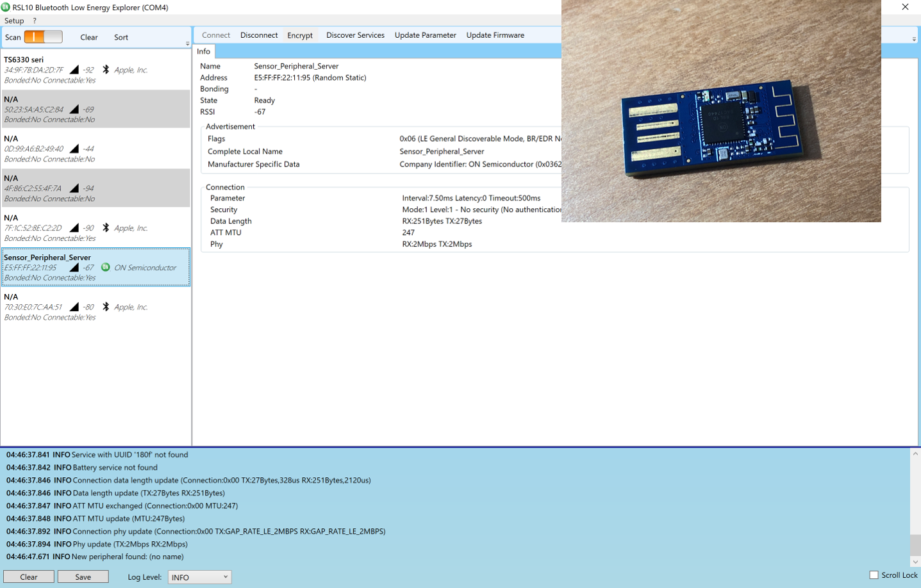Click the Company Identifier manufacturer data value
This screenshot has width=921, height=588.
pos(480,165)
